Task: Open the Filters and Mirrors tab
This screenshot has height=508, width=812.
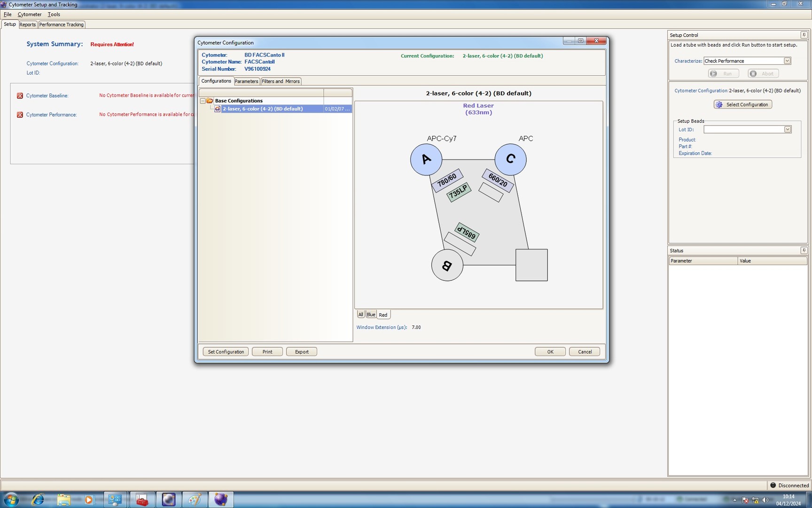Action: coord(281,81)
